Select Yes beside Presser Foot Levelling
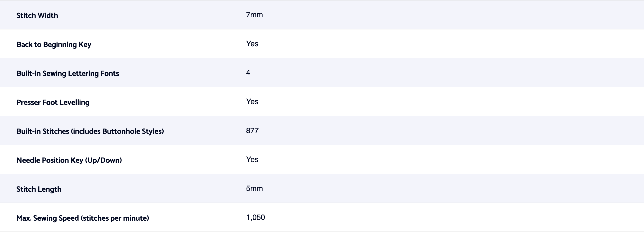This screenshot has width=644, height=232. pyautogui.click(x=252, y=102)
